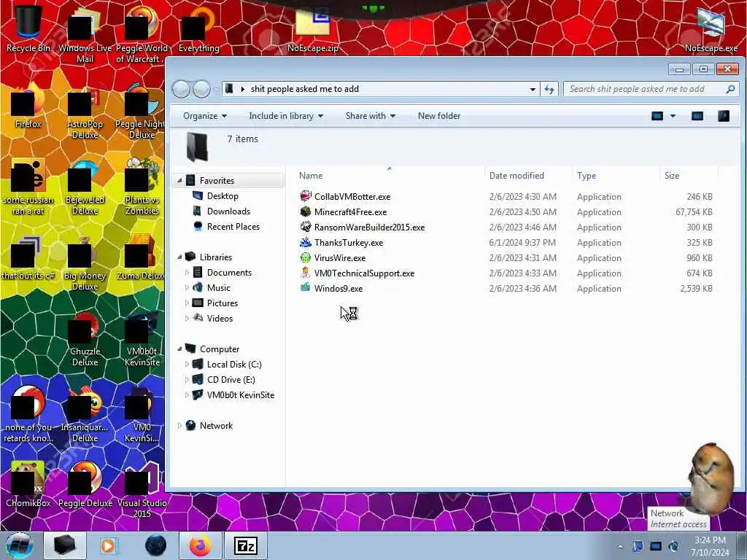Sort by the Name column header
747x560 pixels.
coord(390,175)
